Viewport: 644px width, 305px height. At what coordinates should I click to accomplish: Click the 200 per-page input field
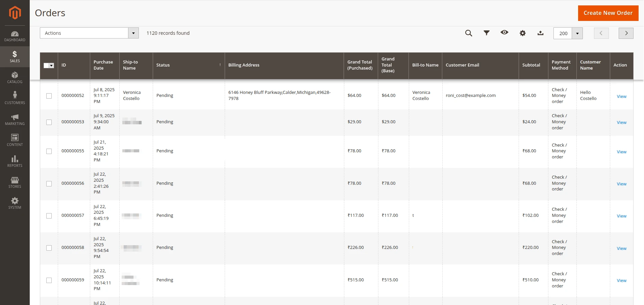[x=563, y=33]
